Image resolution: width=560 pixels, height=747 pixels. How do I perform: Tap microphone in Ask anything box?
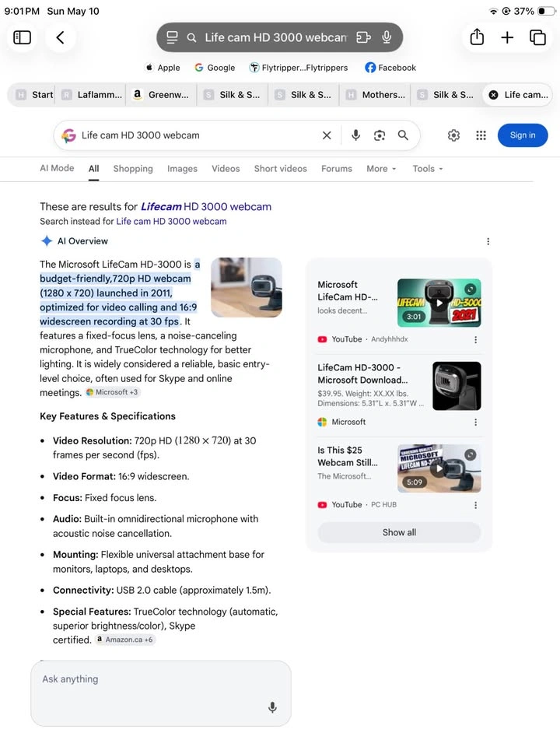click(x=272, y=707)
